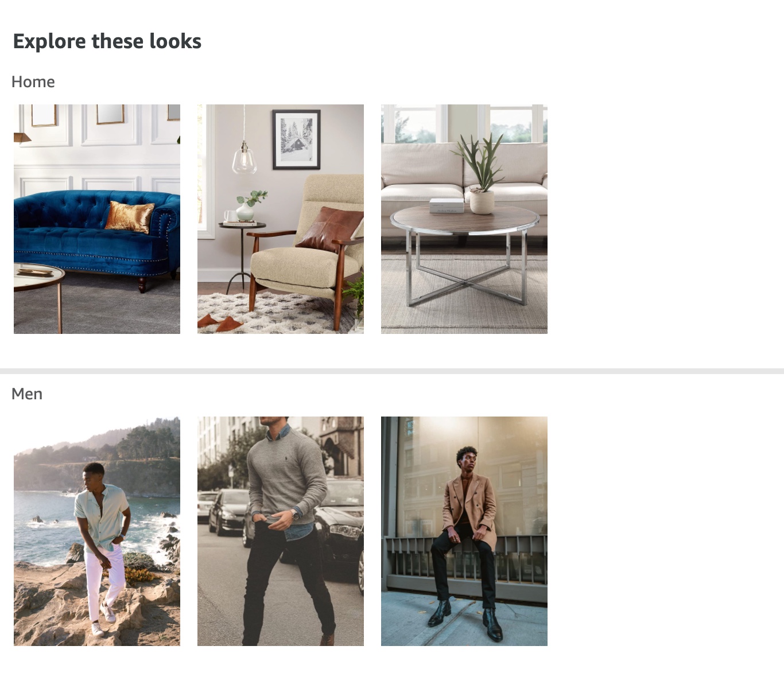Open the blue velvet tufted sofa look
784x677 pixels.
click(x=97, y=219)
